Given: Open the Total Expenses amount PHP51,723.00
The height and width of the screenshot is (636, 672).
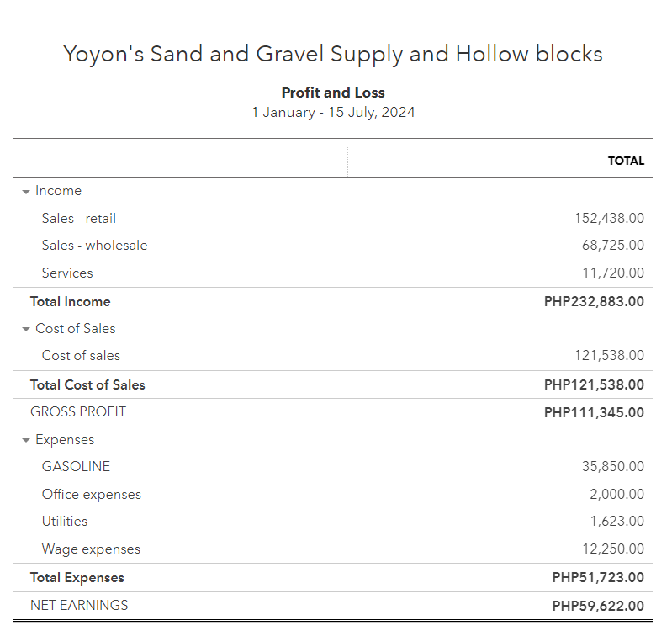Looking at the screenshot, I should pos(598,577).
